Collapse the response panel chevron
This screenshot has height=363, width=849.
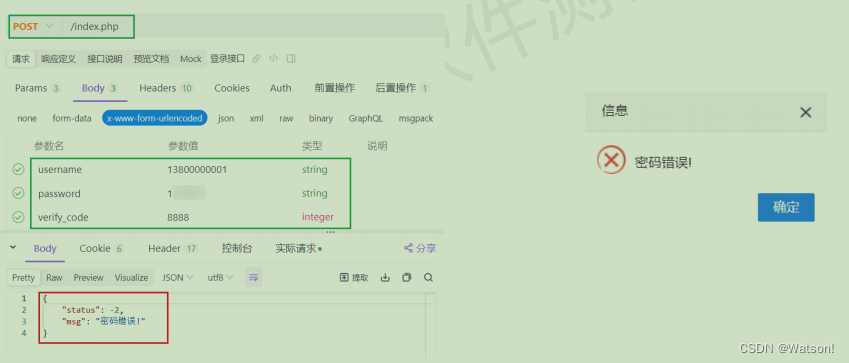13,248
